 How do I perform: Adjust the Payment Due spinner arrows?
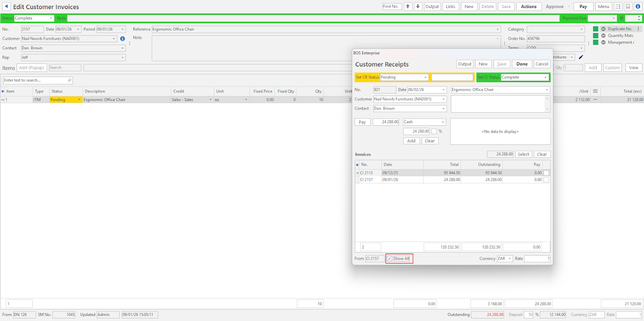pyautogui.click(x=639, y=18)
